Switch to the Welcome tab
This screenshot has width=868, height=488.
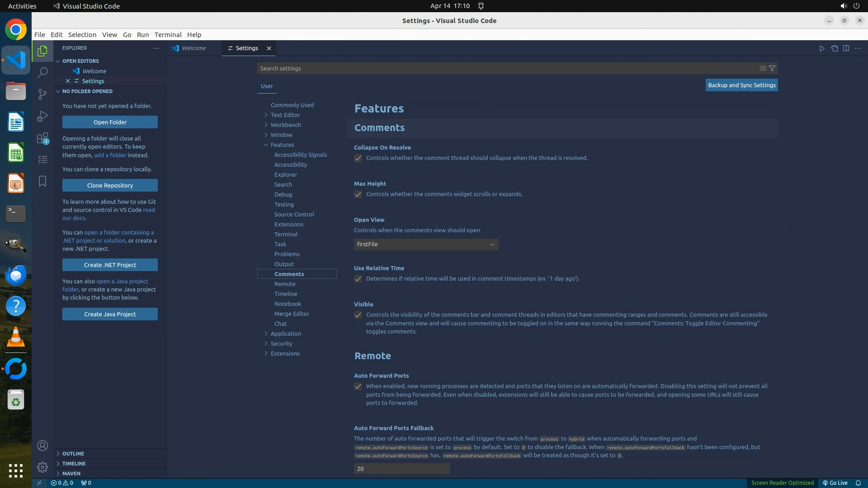click(x=193, y=48)
